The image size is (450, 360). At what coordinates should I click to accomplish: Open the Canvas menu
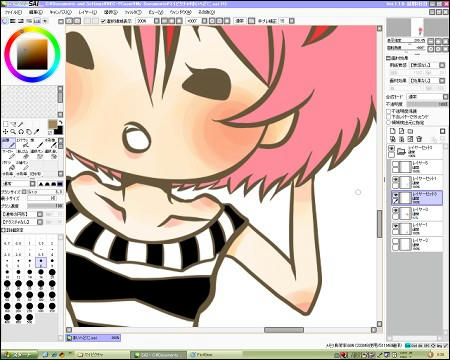click(60, 12)
